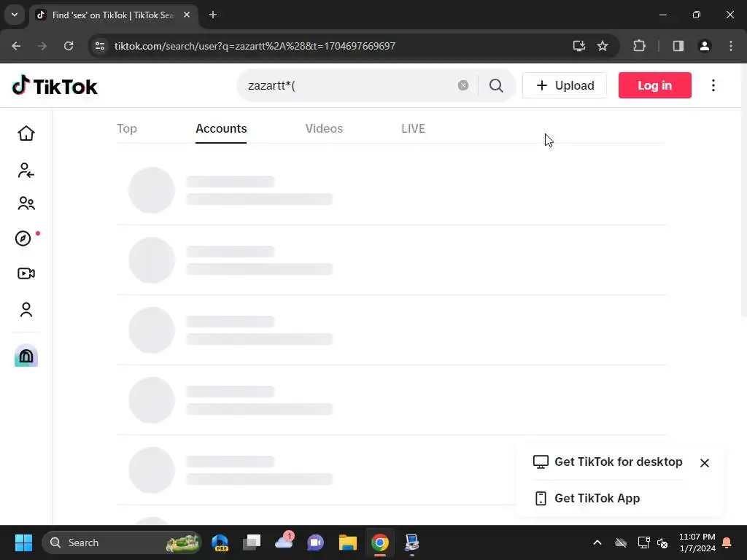Image resolution: width=747 pixels, height=560 pixels.
Task: Open the Chrome profile avatar icon
Action: [705, 46]
